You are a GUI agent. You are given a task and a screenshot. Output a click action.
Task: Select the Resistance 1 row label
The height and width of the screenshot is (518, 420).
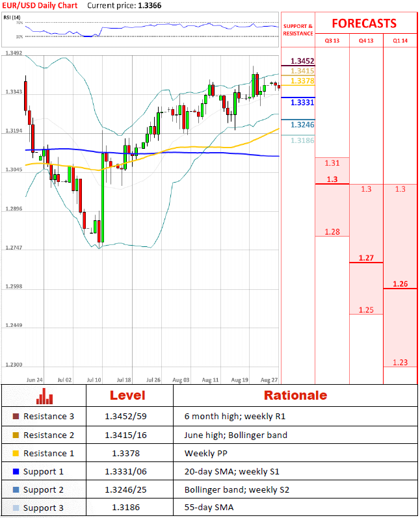point(49,453)
